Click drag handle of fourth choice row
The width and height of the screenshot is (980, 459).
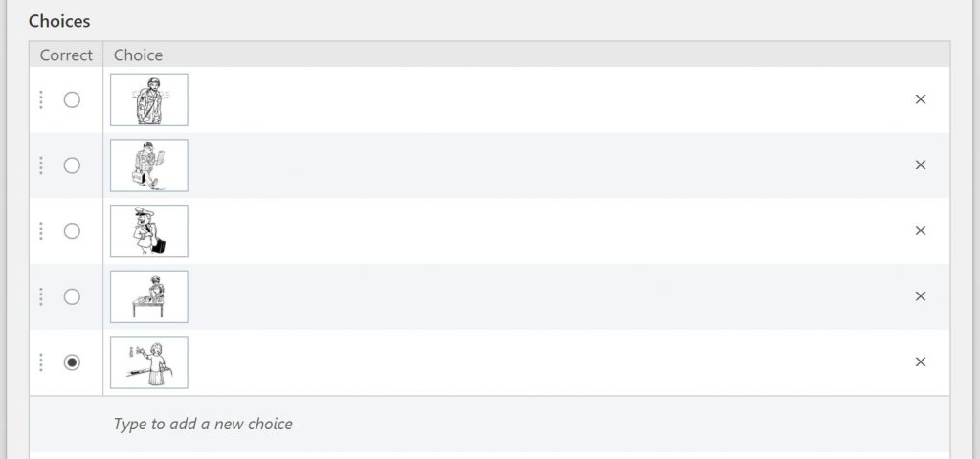pyautogui.click(x=41, y=296)
